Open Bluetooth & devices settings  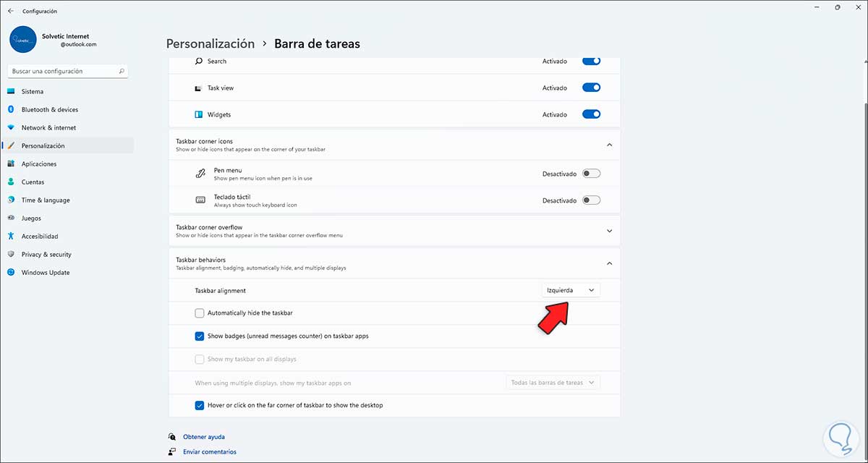(x=49, y=109)
